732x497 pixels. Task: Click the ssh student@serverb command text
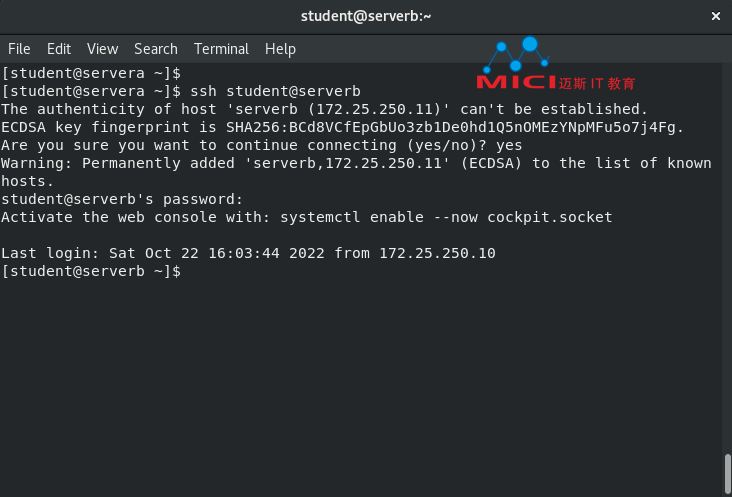pyautogui.click(x=275, y=91)
